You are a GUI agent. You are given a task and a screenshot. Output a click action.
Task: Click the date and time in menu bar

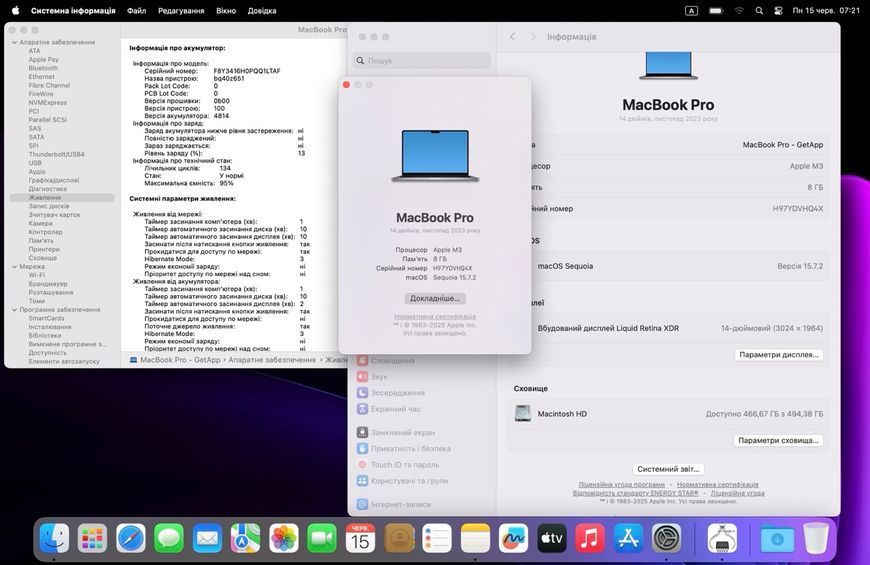[826, 11]
